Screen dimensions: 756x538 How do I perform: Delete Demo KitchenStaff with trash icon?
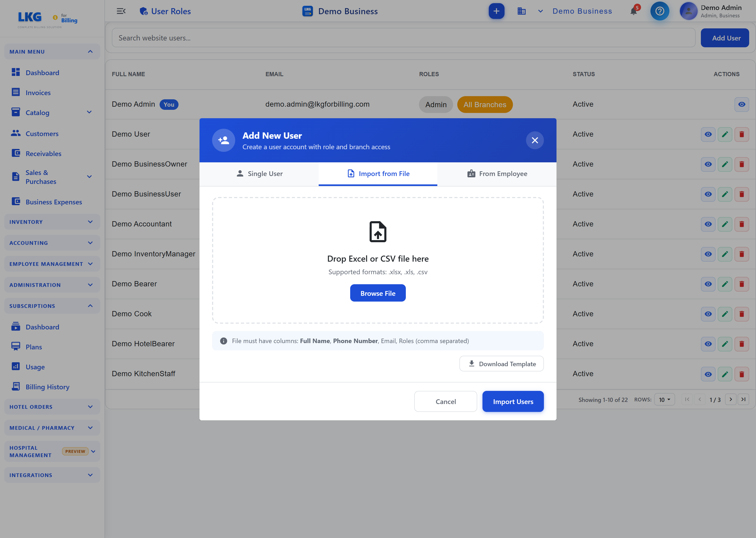(742, 374)
